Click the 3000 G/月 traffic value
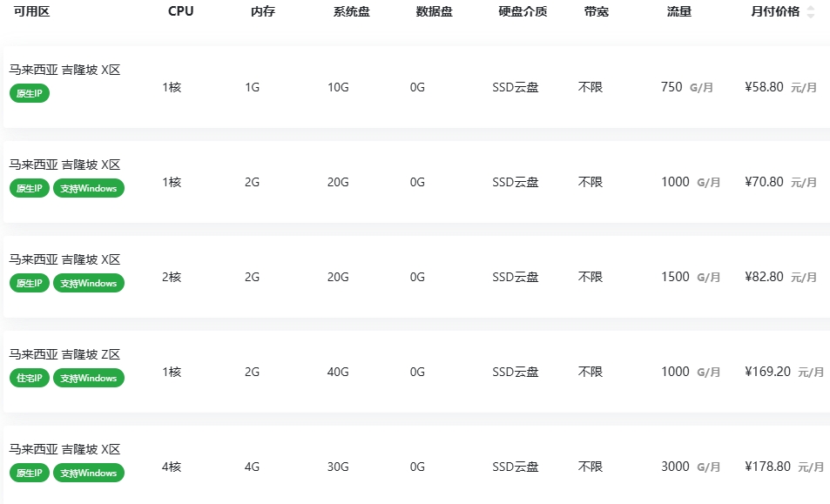 click(690, 467)
